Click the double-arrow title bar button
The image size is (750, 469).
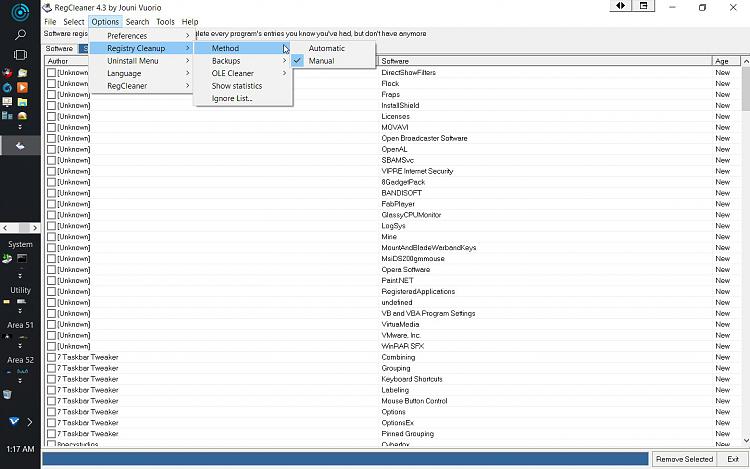pos(620,6)
